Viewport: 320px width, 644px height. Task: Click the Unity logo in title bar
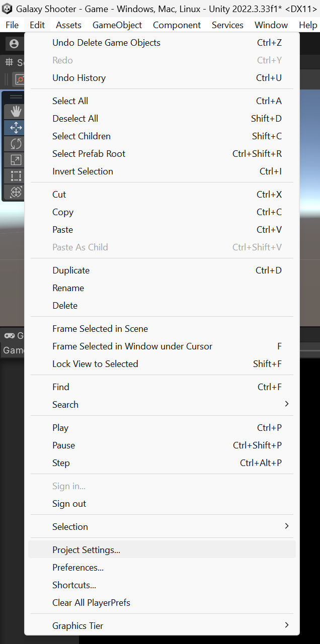point(8,9)
